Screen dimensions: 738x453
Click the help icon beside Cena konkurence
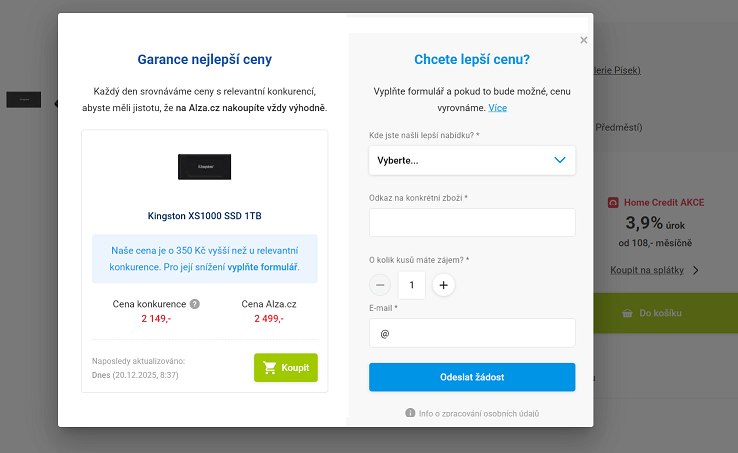(195, 304)
